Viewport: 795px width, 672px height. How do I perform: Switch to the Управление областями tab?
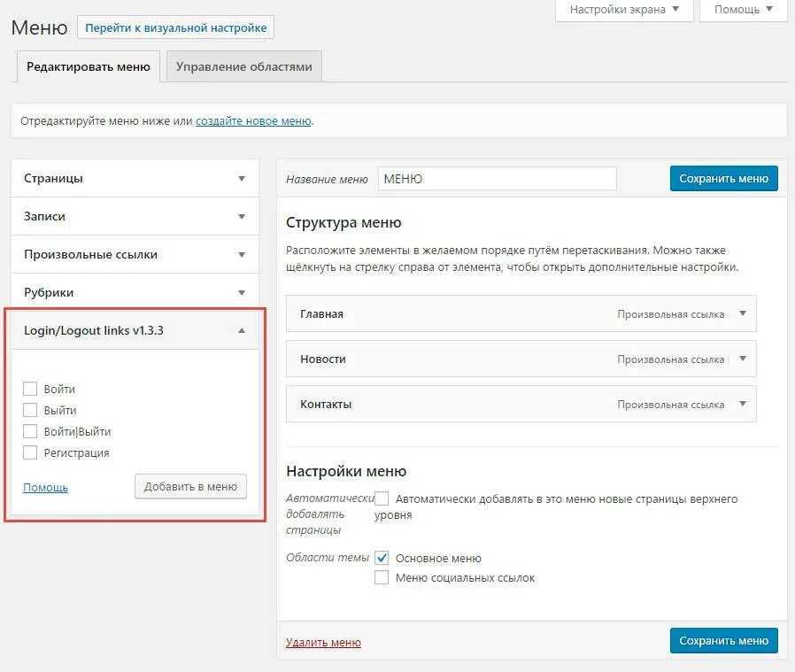coord(244,66)
